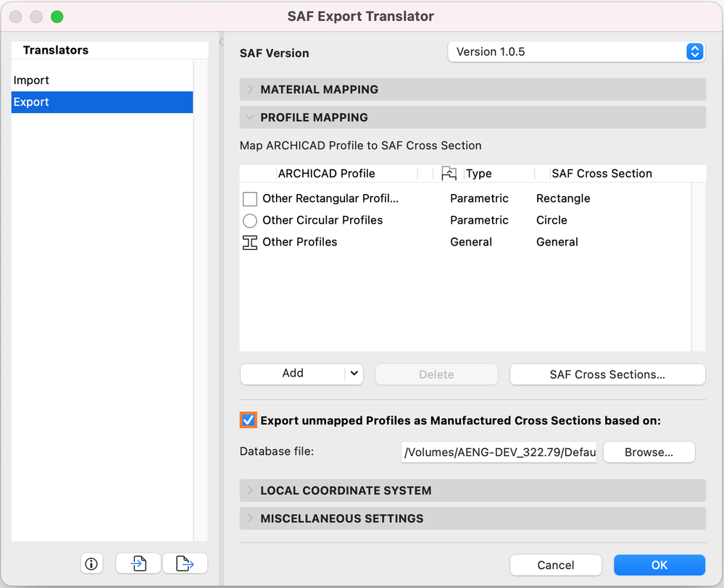Open translator info icon button
Screen dimensions: 724x588
pos(91,563)
